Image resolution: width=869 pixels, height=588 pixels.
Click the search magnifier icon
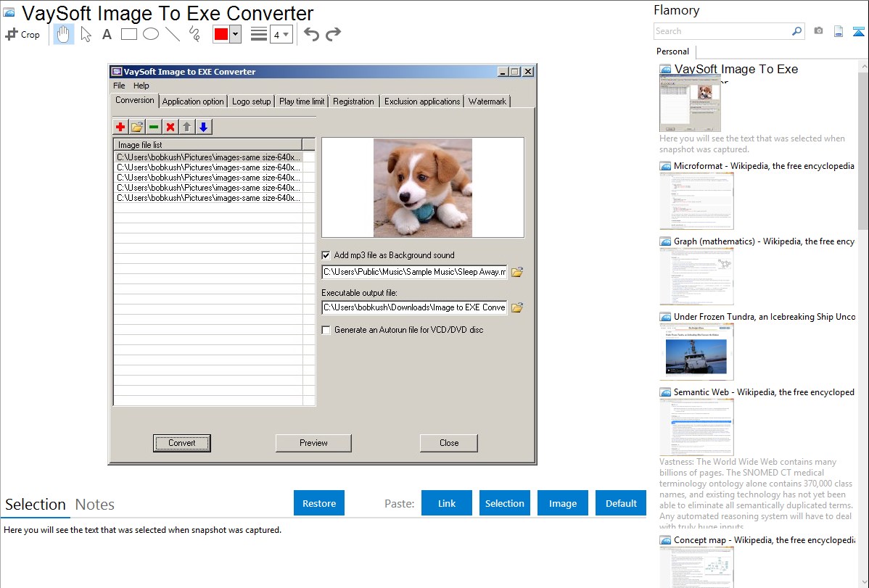(x=796, y=31)
